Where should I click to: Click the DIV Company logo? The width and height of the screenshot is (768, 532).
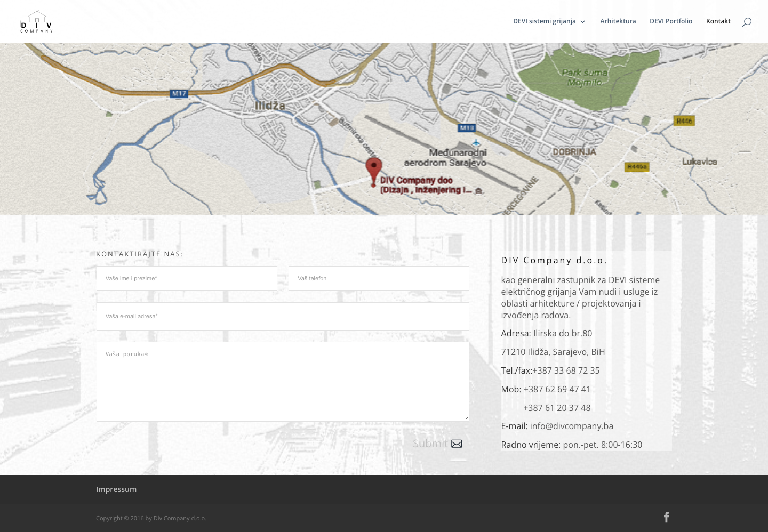click(x=36, y=21)
